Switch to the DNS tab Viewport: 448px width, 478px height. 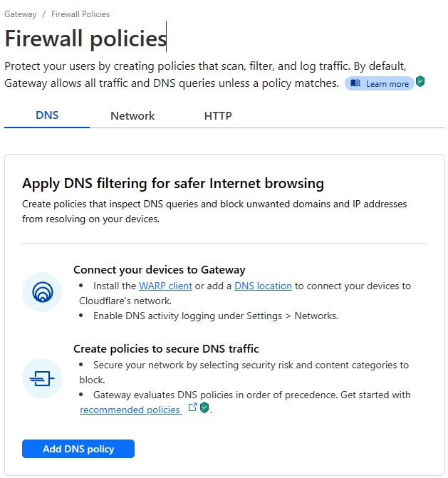coord(47,115)
